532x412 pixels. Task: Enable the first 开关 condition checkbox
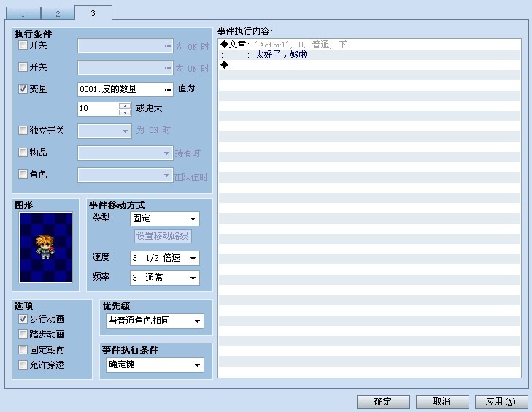[x=23, y=45]
